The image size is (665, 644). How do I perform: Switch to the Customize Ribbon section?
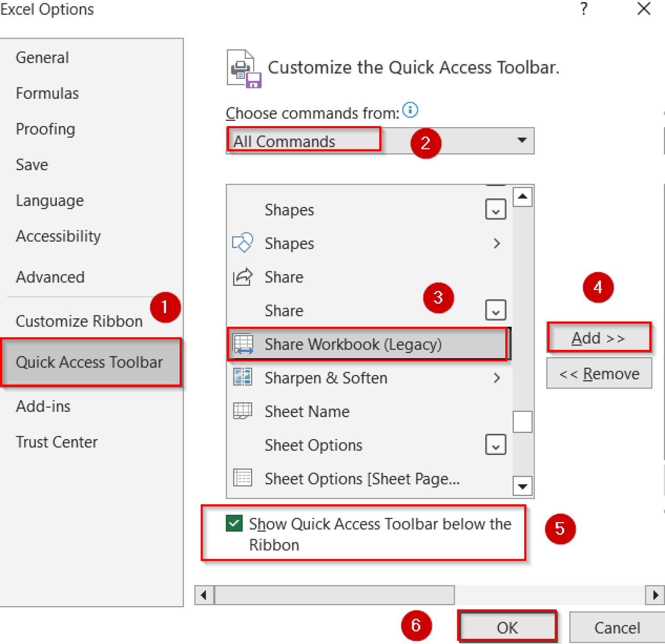[x=79, y=321]
